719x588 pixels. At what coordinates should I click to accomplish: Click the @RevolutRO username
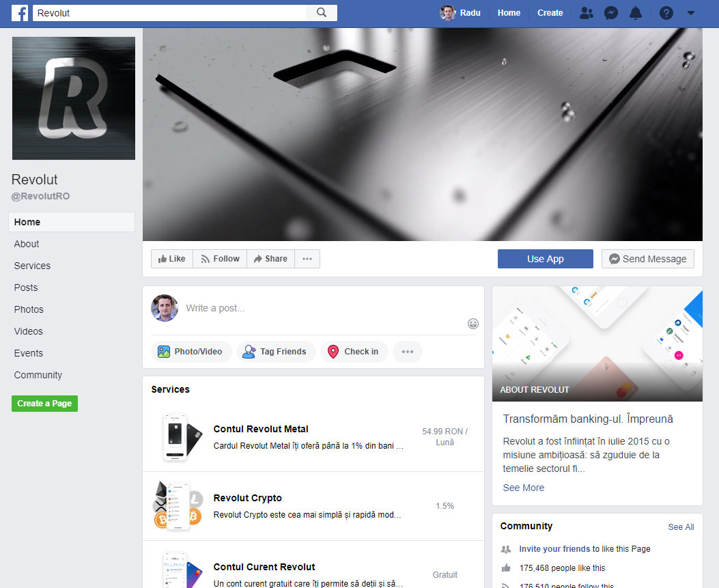(40, 196)
